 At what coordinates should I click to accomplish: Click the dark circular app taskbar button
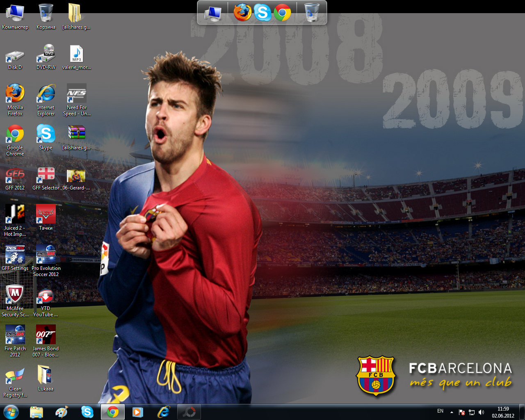[189, 412]
